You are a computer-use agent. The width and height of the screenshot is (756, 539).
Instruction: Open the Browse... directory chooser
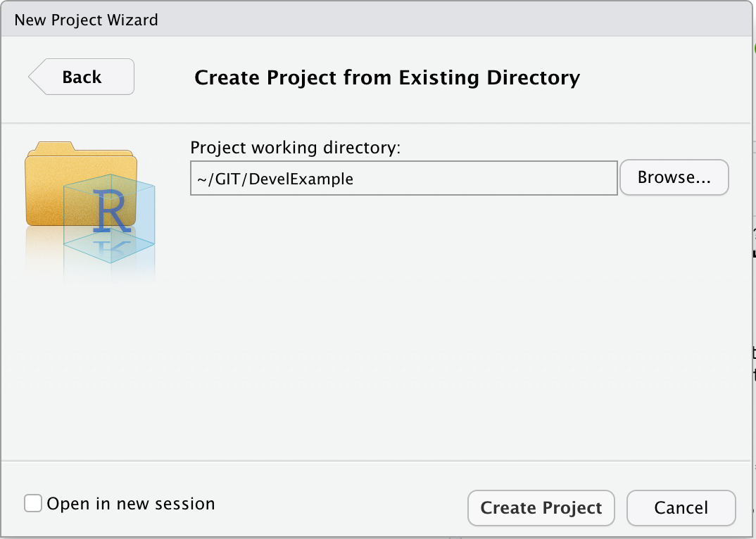point(674,178)
